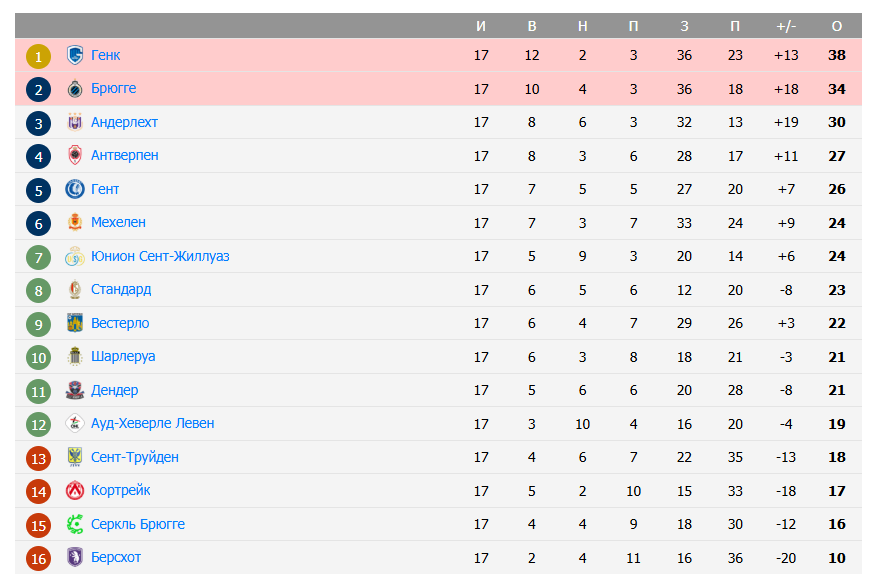Open the Юнион Сент-Жиллуаз team link
This screenshot has width=873, height=585.
pos(160,256)
